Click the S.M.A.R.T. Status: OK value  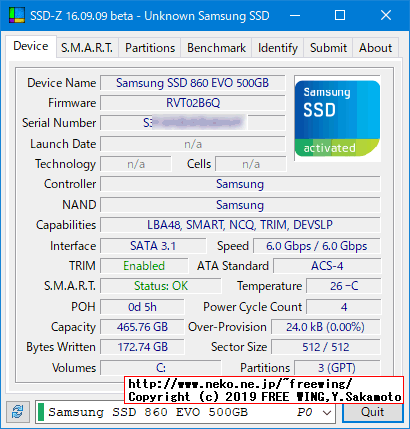tap(161, 286)
